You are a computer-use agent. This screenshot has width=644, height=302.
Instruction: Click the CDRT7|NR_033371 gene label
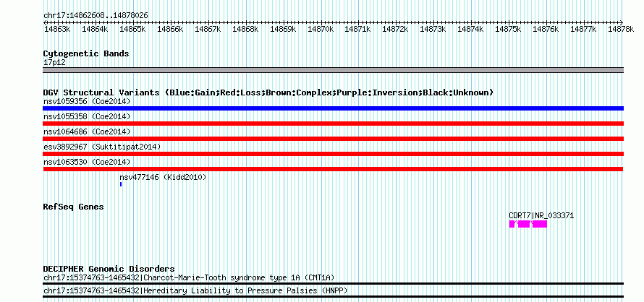click(x=541, y=215)
